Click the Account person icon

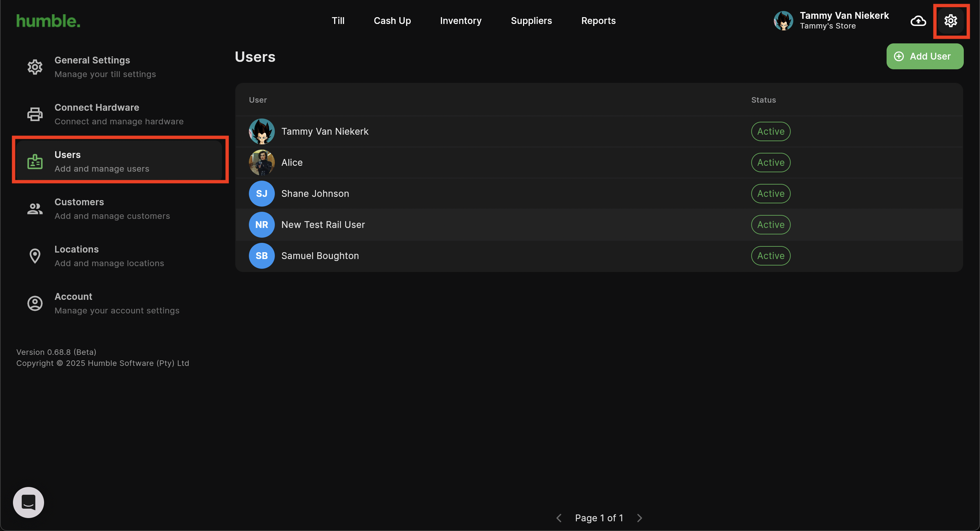coord(35,303)
